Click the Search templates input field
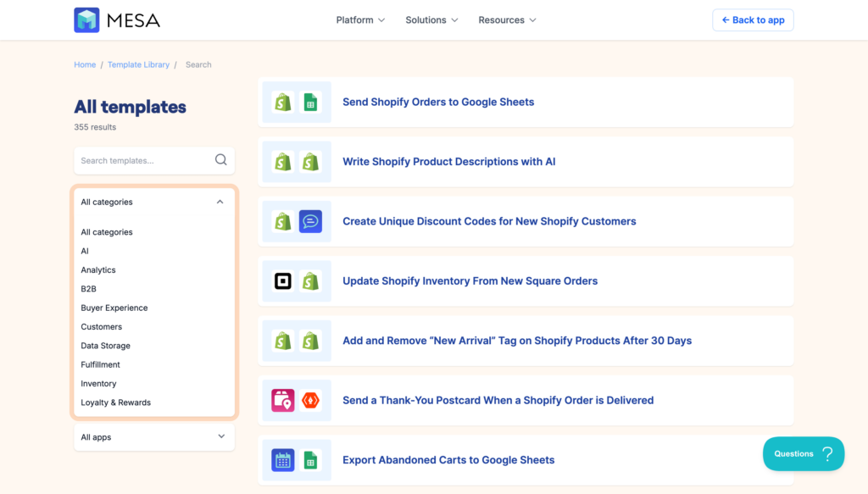 [142, 160]
